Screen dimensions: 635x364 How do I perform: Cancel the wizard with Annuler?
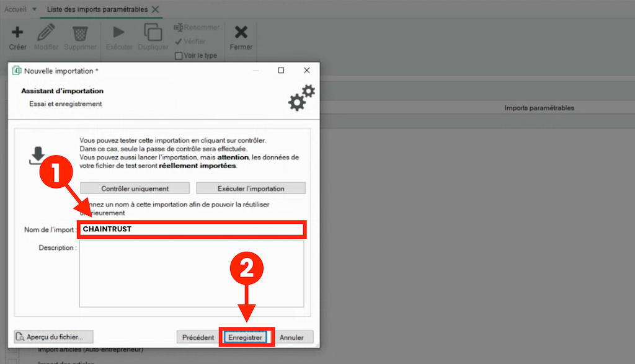[291, 337]
